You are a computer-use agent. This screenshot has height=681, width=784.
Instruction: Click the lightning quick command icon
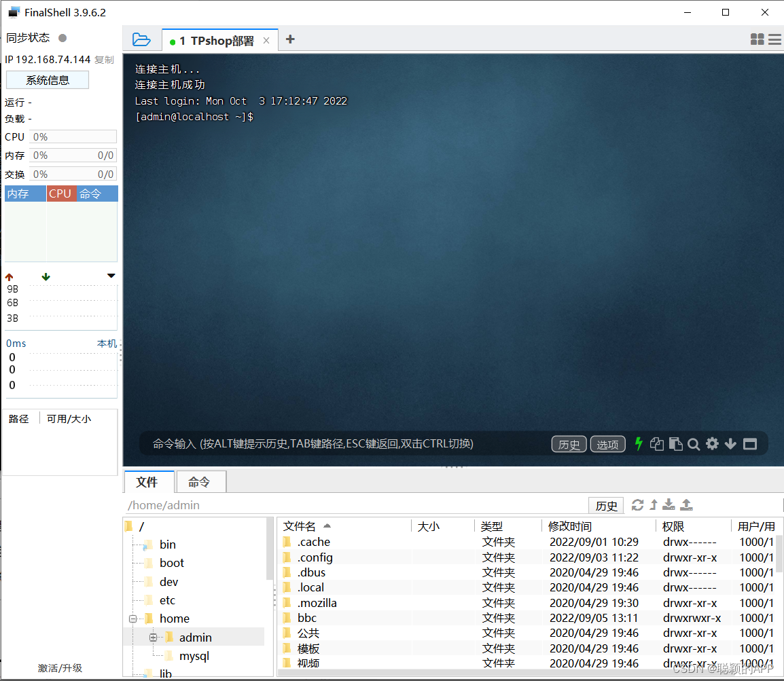click(639, 443)
